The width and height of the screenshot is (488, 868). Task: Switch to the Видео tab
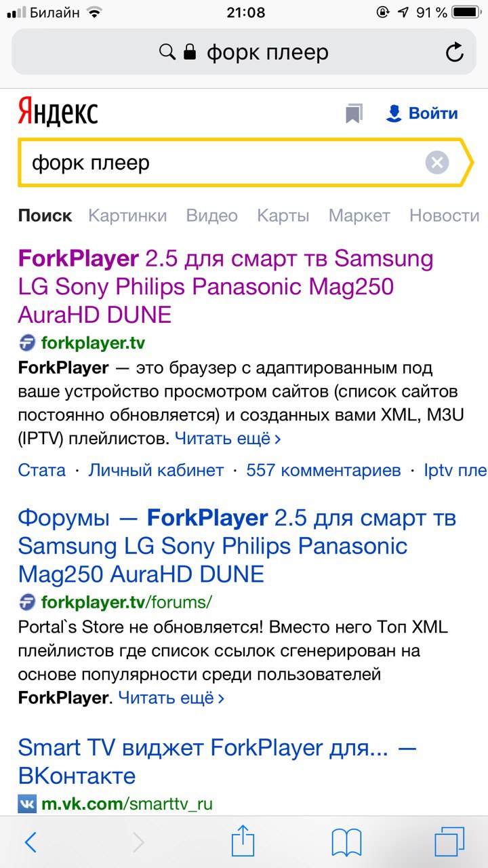coord(212,216)
